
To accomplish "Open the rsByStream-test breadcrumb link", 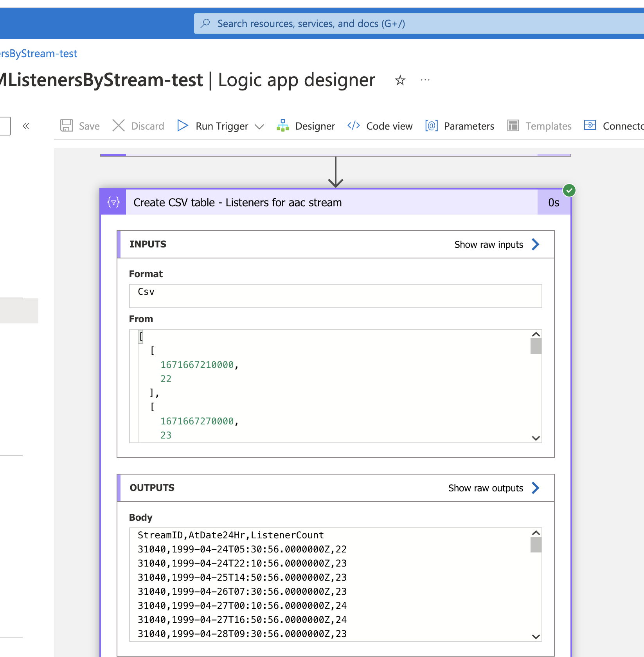I will (39, 54).
